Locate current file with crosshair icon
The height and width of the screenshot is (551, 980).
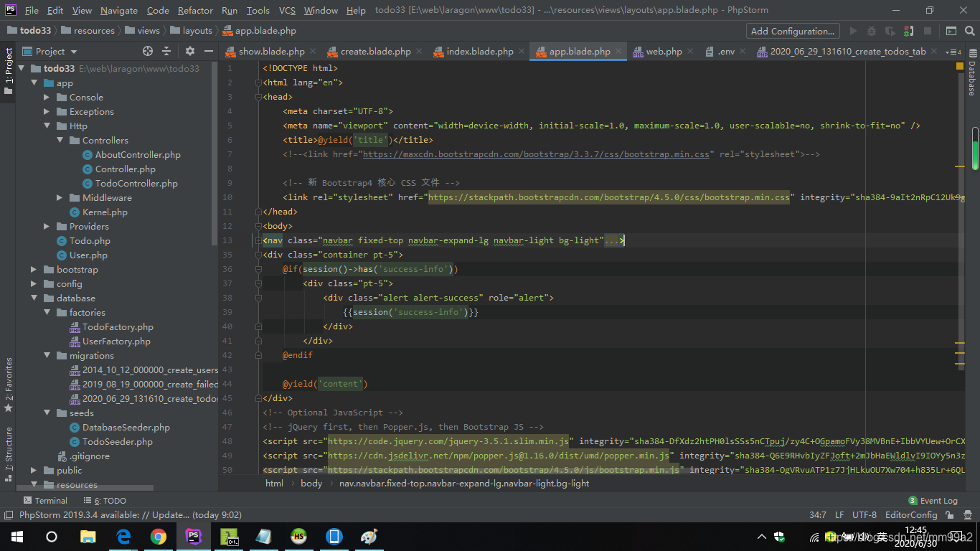[148, 51]
